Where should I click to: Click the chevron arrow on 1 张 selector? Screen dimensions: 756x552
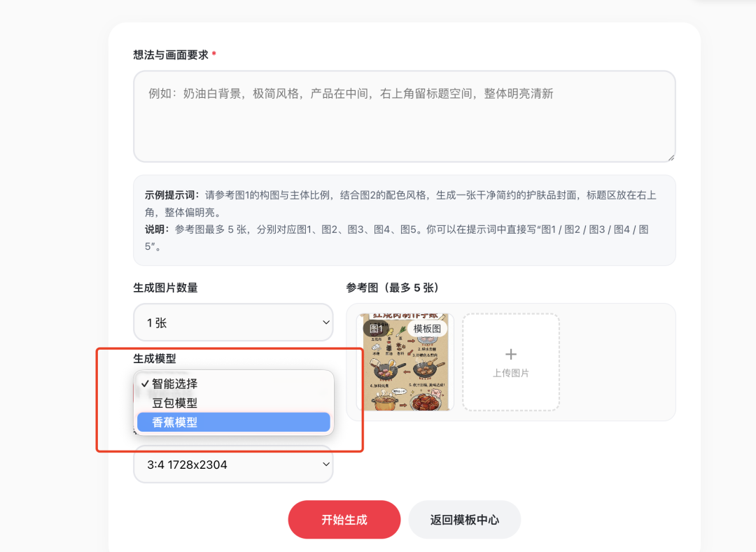tap(325, 323)
